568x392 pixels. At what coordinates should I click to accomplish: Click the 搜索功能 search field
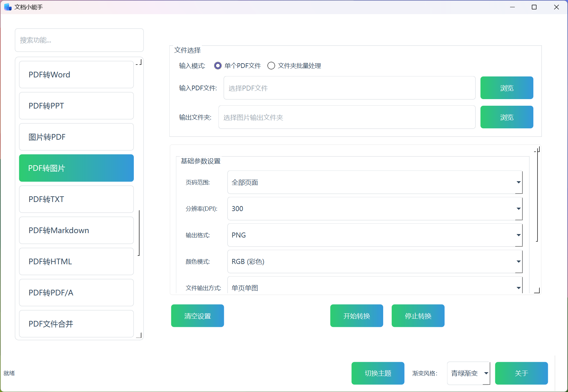point(79,40)
